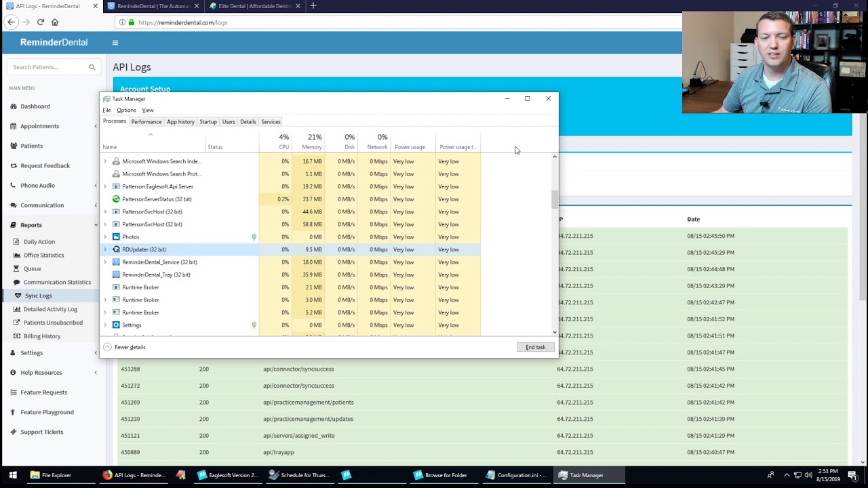
Task: Open the View menu in Task Manager
Action: [147, 110]
